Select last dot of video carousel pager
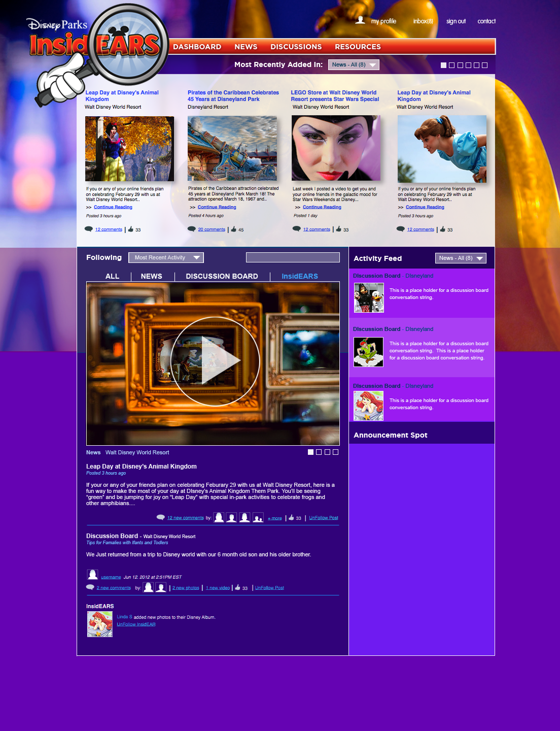Image resolution: width=560 pixels, height=731 pixels. pos(336,452)
